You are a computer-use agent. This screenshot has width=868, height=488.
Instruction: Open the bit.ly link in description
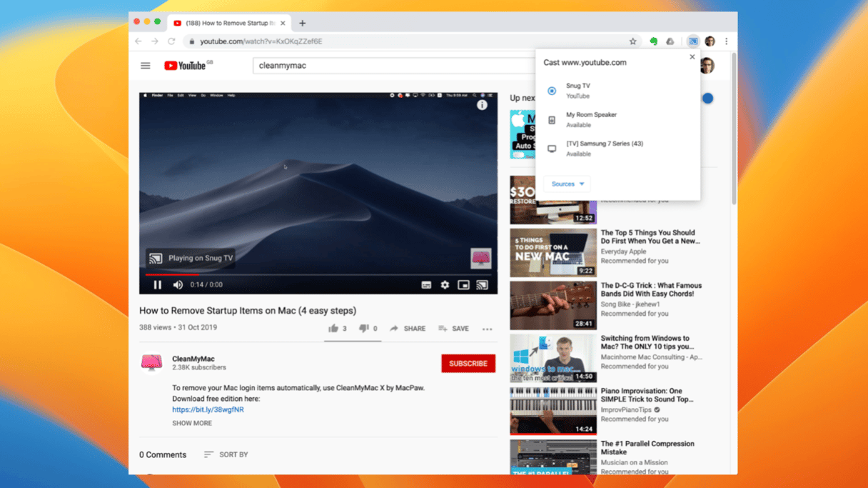(x=208, y=410)
